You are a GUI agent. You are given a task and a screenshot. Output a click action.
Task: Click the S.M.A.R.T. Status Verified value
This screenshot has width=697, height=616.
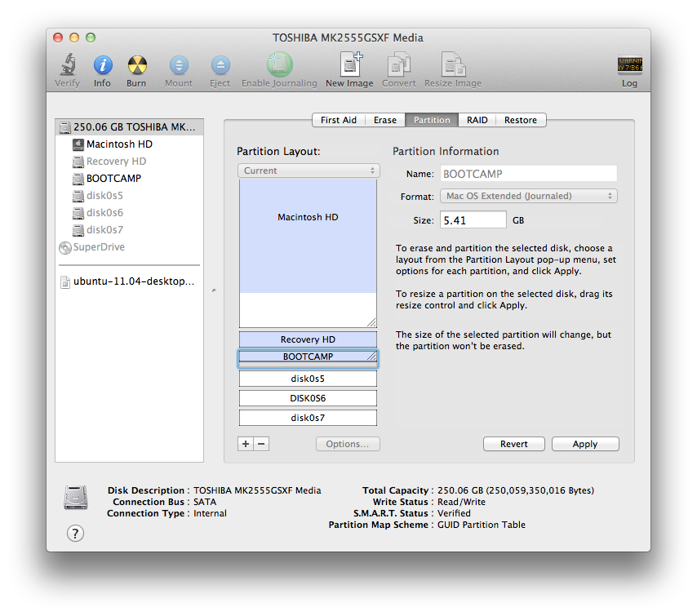[x=454, y=513]
